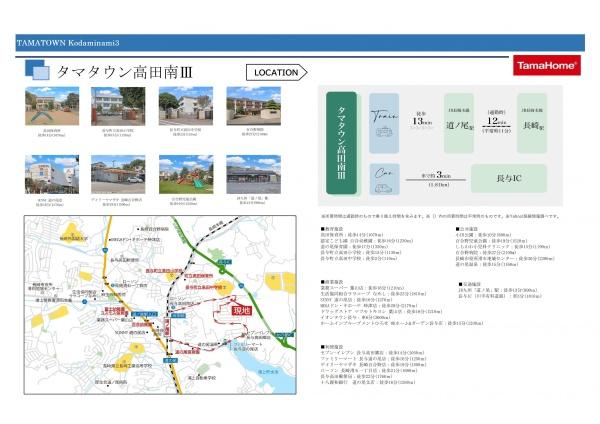Click the タマタウン高田南Ⅲ page title

125,72
